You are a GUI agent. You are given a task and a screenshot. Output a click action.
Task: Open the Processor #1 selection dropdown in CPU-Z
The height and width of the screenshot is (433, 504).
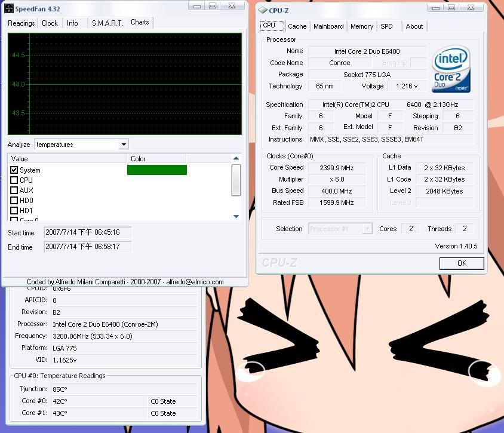367,229
